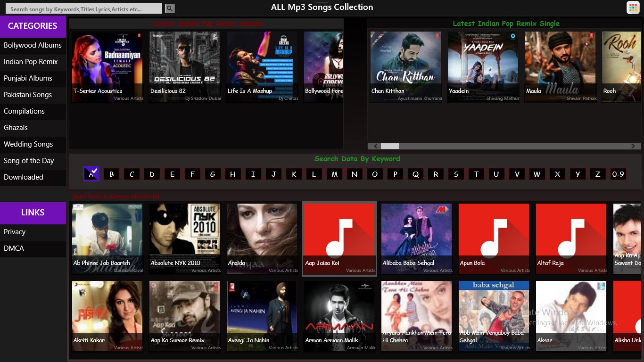Open Punjabi Albums category
The height and width of the screenshot is (362, 644).
(33, 78)
